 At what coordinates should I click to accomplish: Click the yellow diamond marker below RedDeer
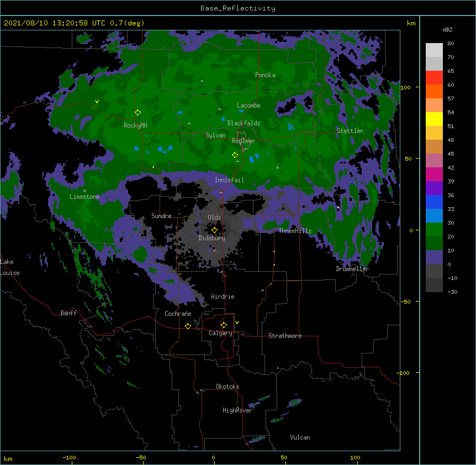click(235, 155)
